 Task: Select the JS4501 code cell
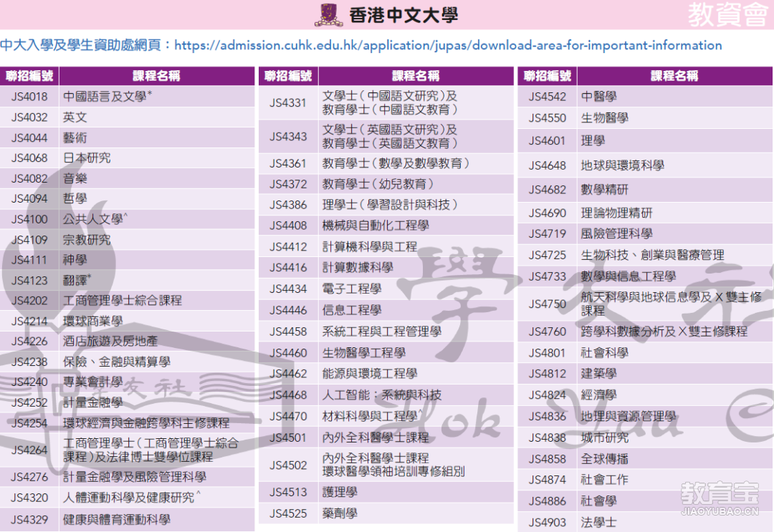[288, 437]
